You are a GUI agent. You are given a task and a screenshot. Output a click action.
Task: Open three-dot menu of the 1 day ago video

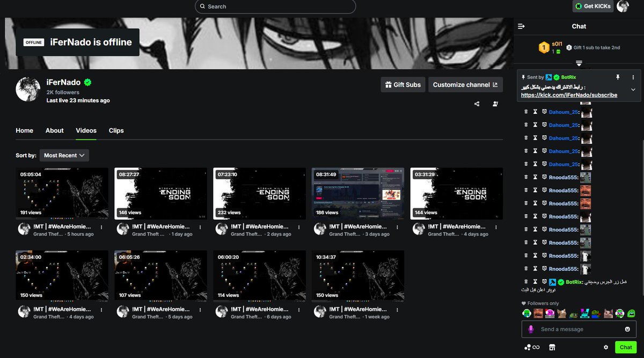pos(200,227)
